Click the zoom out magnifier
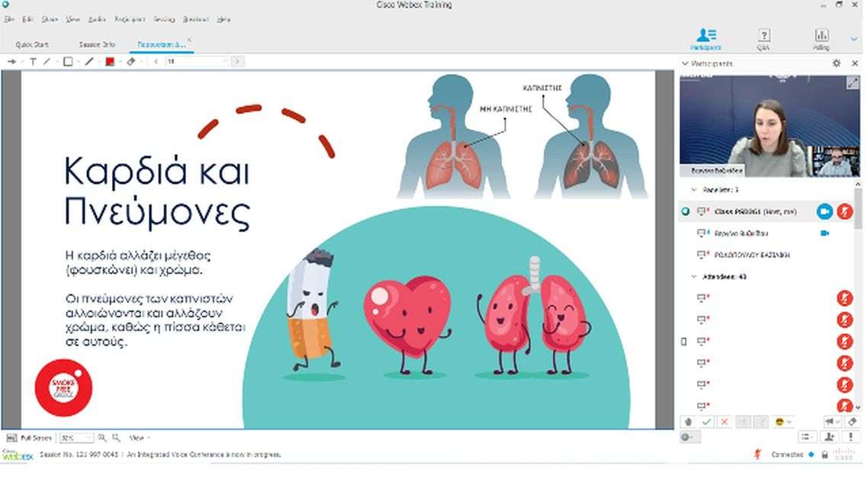 (x=116, y=438)
